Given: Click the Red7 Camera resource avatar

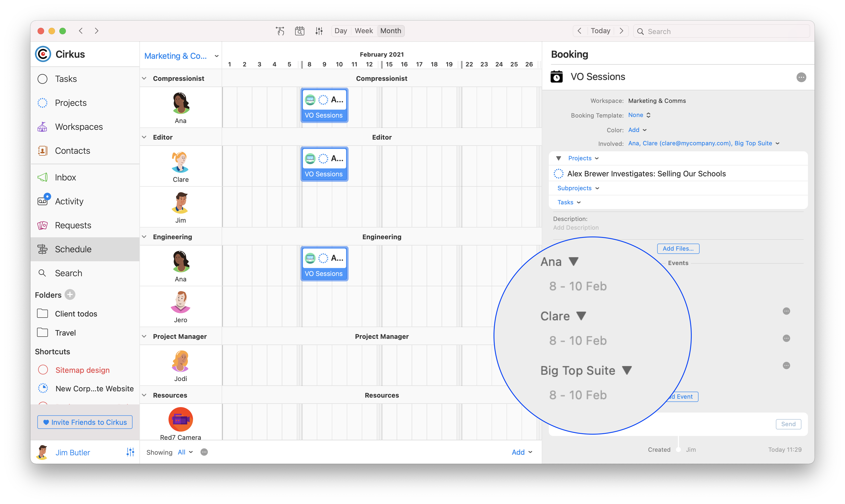Looking at the screenshot, I should 181,419.
